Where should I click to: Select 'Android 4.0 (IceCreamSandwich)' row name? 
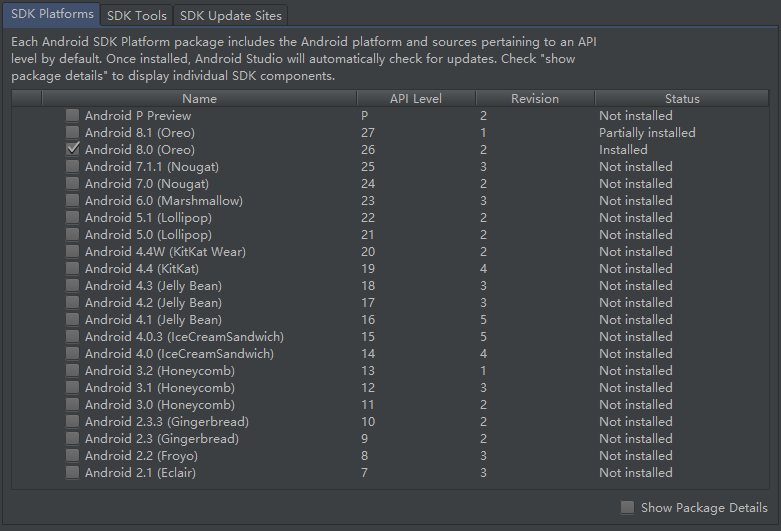179,354
